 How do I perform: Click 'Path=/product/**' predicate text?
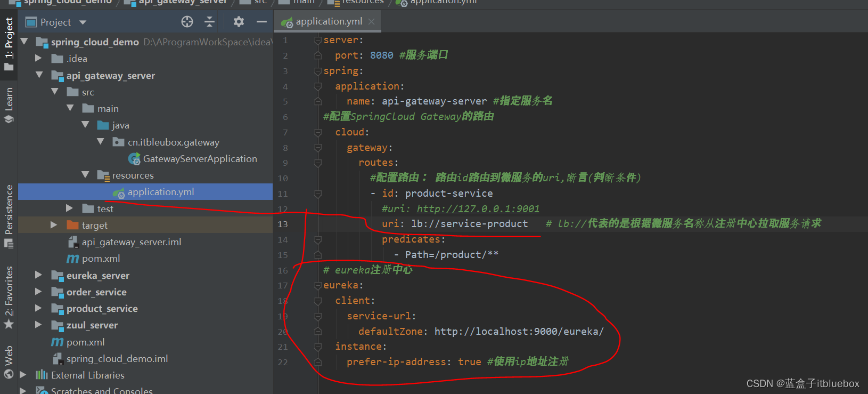(452, 254)
